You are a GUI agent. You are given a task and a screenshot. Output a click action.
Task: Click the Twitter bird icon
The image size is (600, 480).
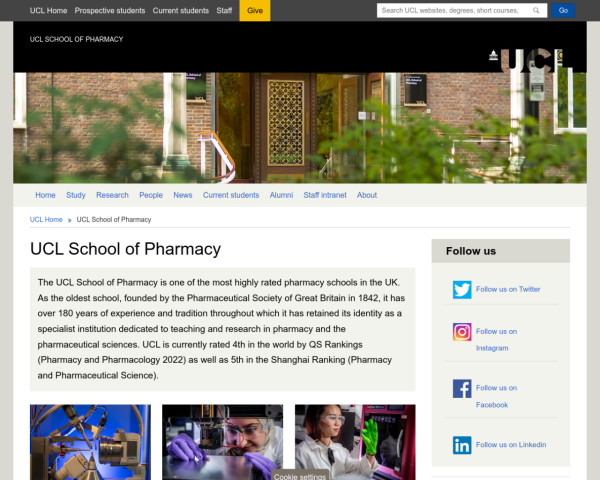(x=462, y=290)
